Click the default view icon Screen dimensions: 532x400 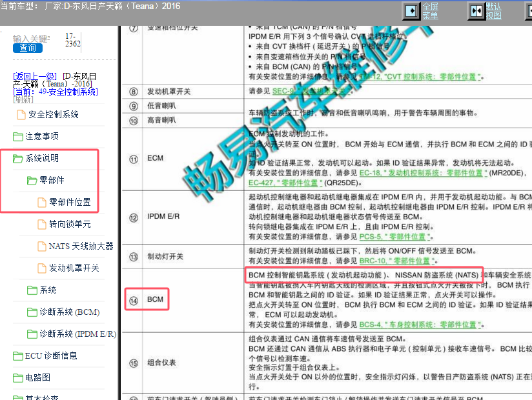[x=476, y=10]
